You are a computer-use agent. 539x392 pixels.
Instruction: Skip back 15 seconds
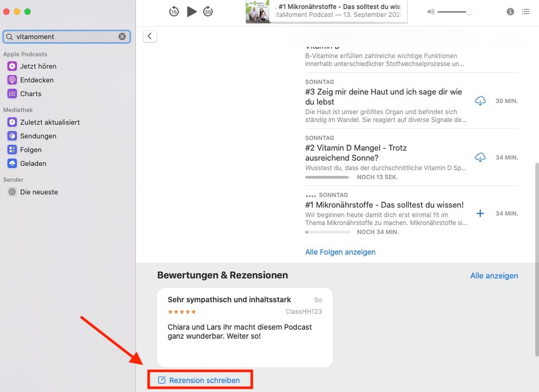[174, 11]
